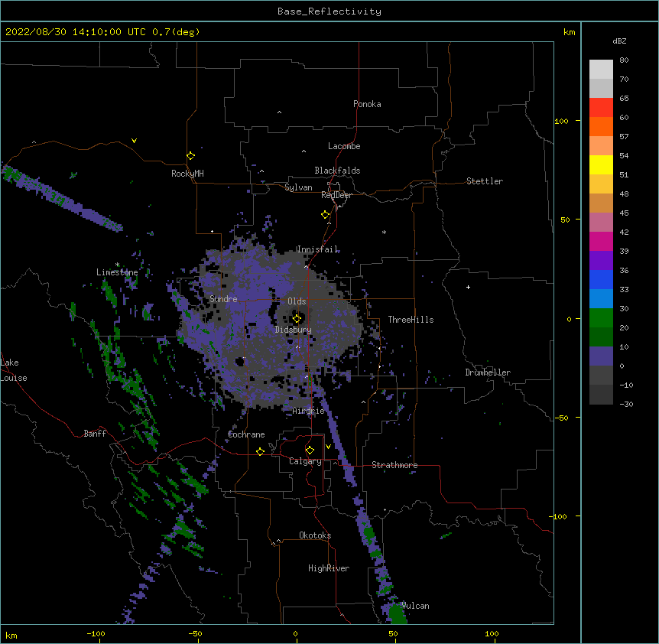Click the Limestone label

tap(117, 272)
